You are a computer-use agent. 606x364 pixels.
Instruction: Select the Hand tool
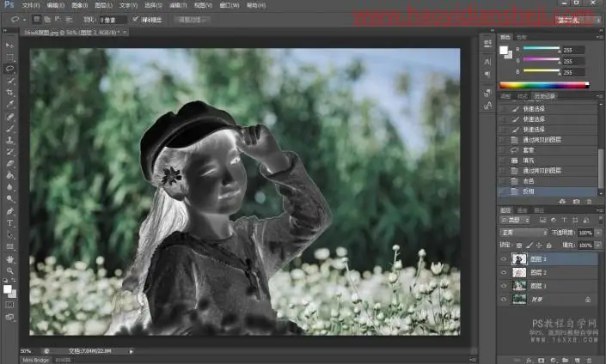pyautogui.click(x=9, y=259)
